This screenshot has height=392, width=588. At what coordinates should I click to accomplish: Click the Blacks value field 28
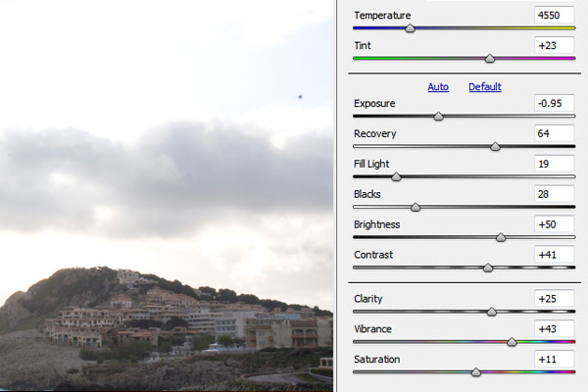point(554,194)
